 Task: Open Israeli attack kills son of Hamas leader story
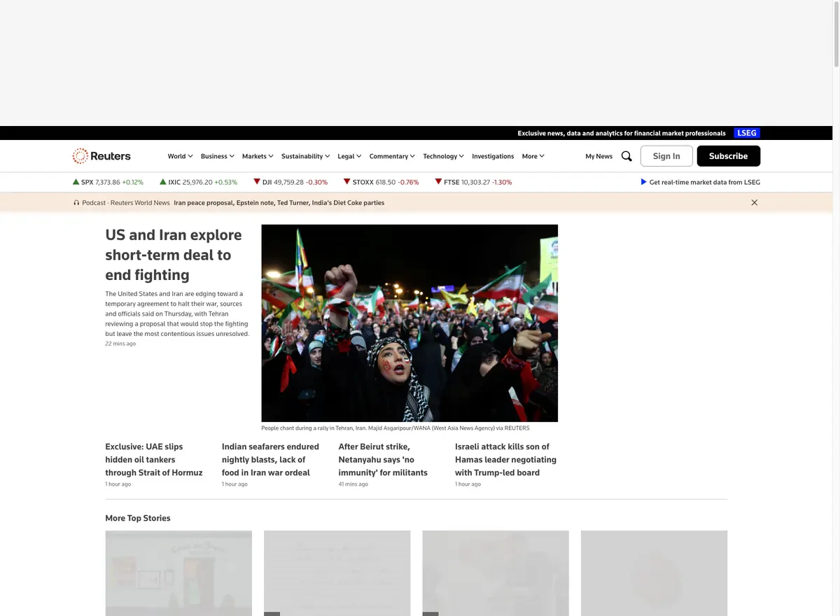[505, 459]
